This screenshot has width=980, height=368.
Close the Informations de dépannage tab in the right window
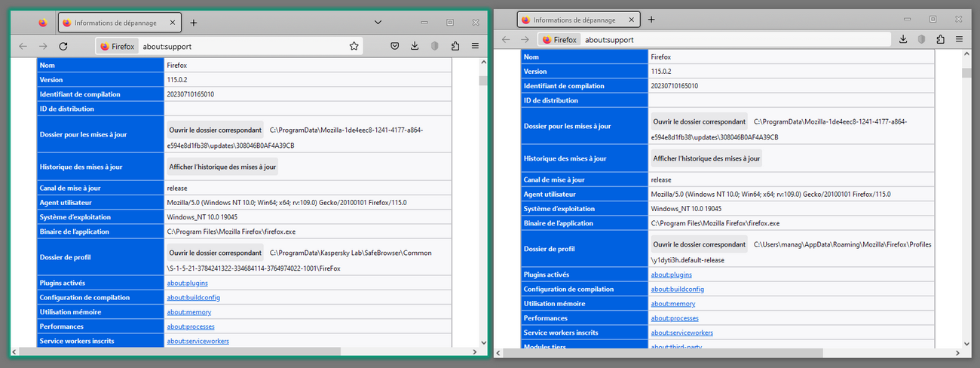[630, 20]
